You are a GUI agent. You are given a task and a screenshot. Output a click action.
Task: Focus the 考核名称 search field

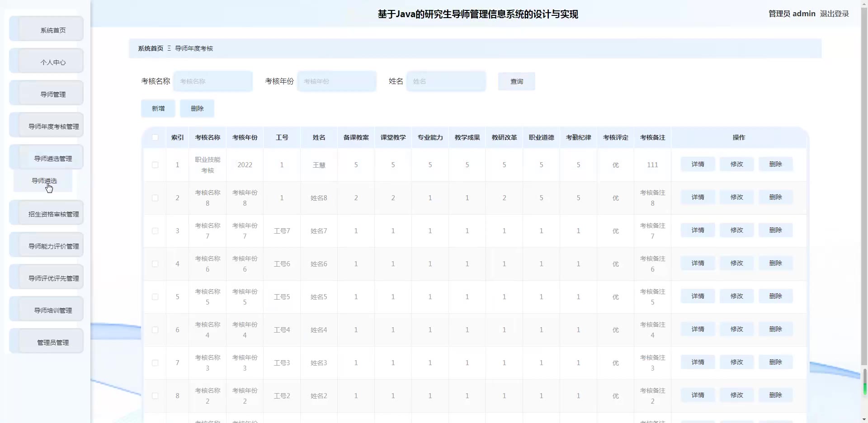coord(213,81)
